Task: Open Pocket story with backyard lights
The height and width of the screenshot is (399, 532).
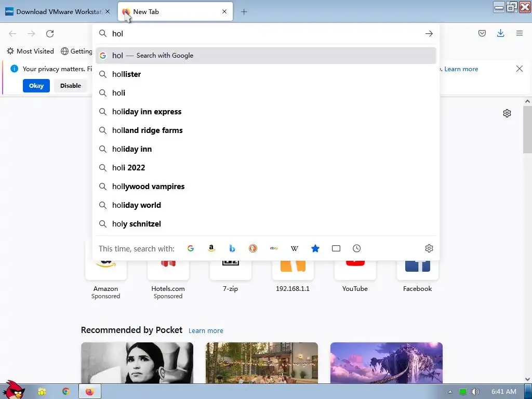Action: point(262,363)
